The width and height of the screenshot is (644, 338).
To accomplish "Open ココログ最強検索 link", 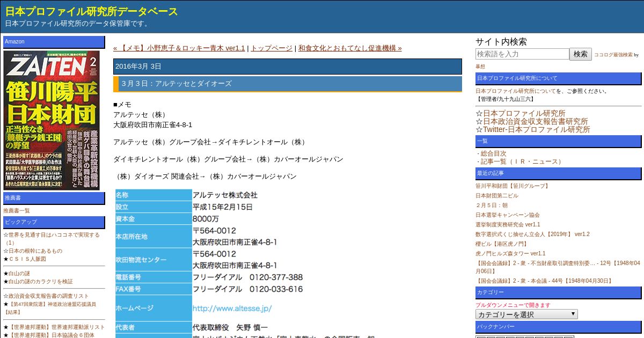I will pyautogui.click(x=613, y=55).
